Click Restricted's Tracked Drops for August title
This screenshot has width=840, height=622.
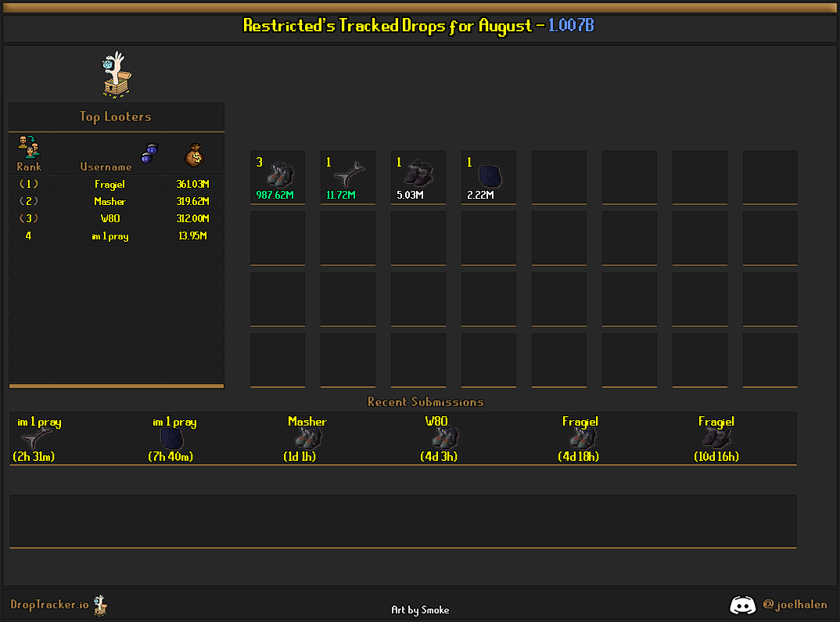(x=387, y=26)
